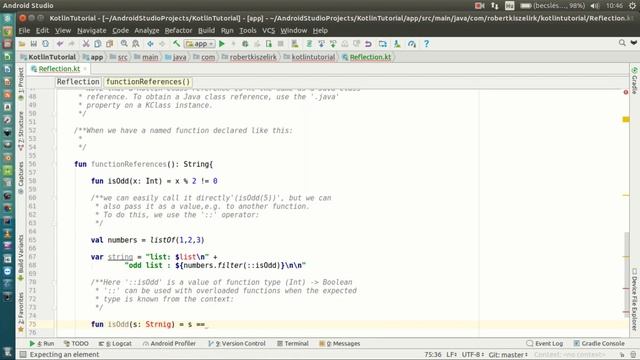This screenshot has height=360, width=640.
Task: Open the Messages tool window
Action: 340,344
